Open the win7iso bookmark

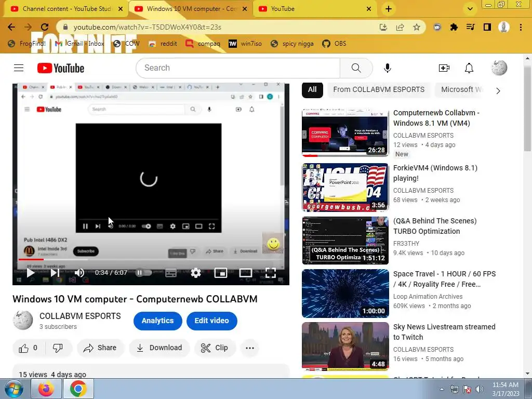click(245, 44)
